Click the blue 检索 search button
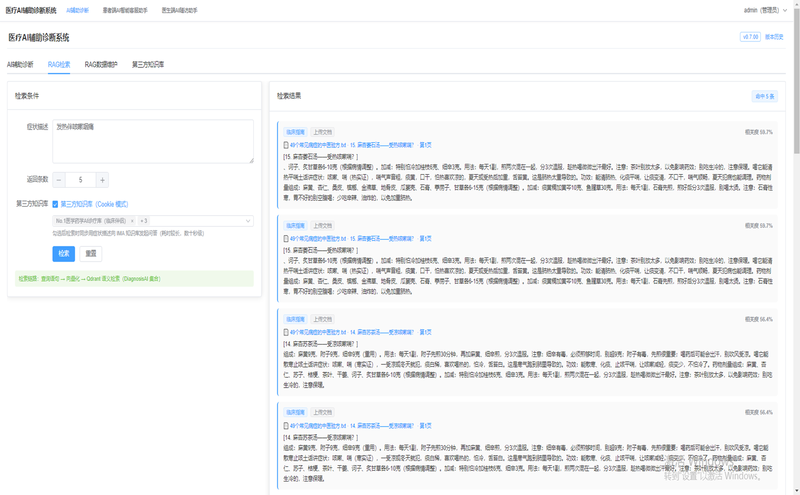Screen dimensions: 800x495 64,254
